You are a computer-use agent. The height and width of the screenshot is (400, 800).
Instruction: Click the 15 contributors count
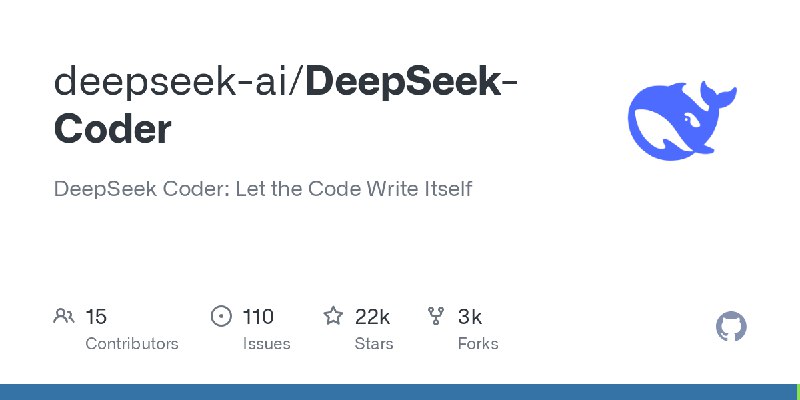[96, 317]
